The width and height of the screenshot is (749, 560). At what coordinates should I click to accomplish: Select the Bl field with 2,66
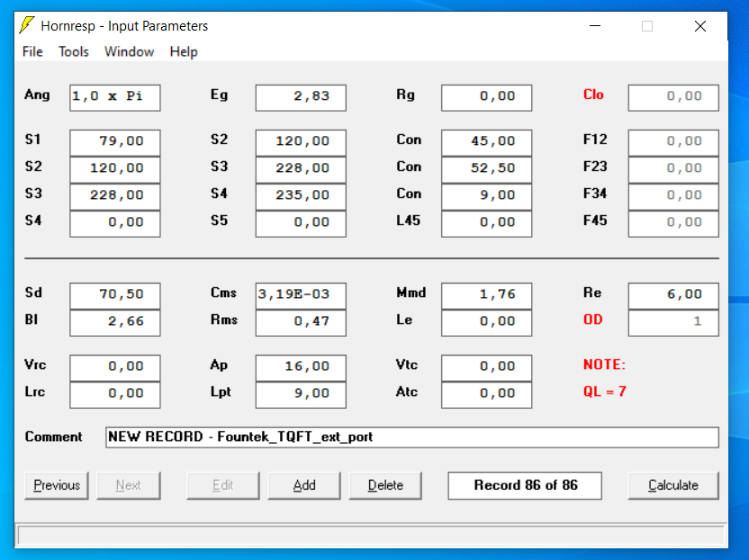(115, 323)
